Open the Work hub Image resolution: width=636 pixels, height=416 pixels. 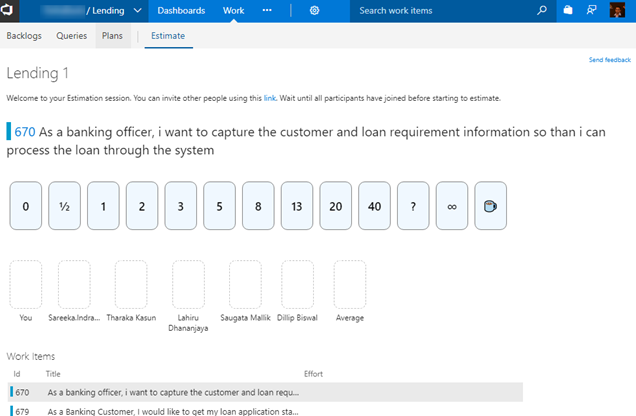234,11
